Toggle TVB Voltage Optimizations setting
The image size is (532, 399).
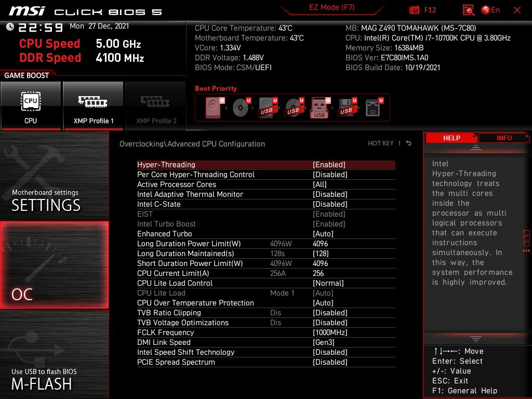tap(266, 322)
